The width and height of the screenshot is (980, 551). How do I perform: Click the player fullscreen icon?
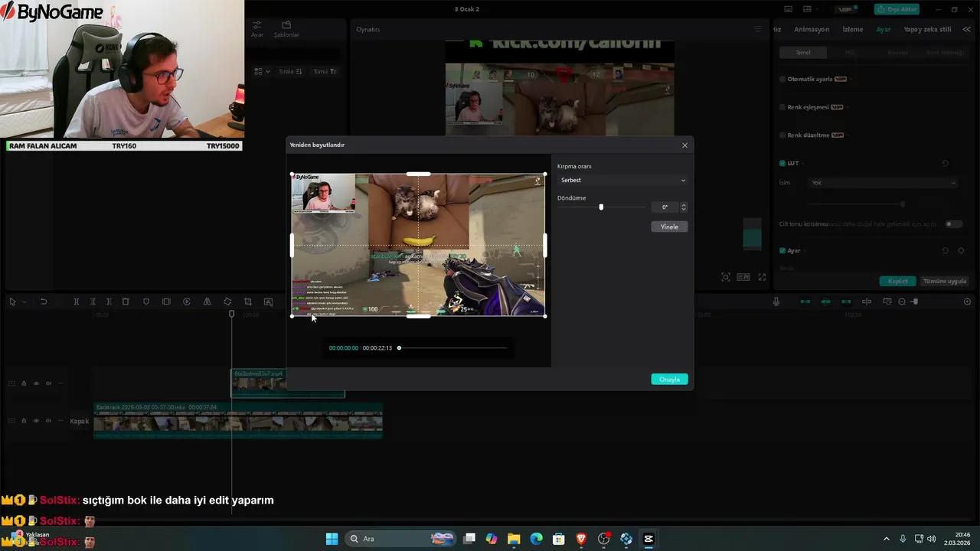(762, 277)
